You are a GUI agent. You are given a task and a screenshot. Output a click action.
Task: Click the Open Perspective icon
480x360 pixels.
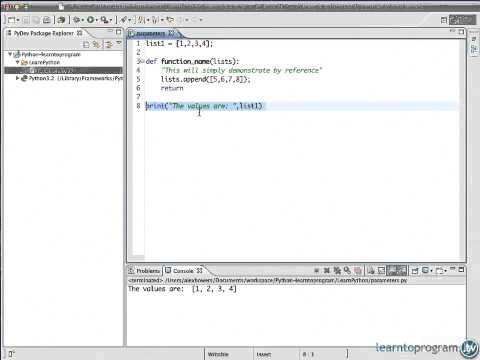[444, 20]
